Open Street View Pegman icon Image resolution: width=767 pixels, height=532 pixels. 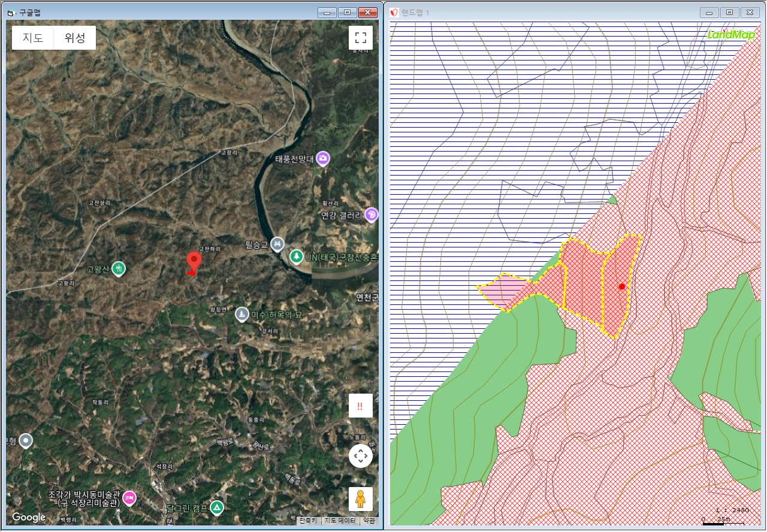point(360,498)
